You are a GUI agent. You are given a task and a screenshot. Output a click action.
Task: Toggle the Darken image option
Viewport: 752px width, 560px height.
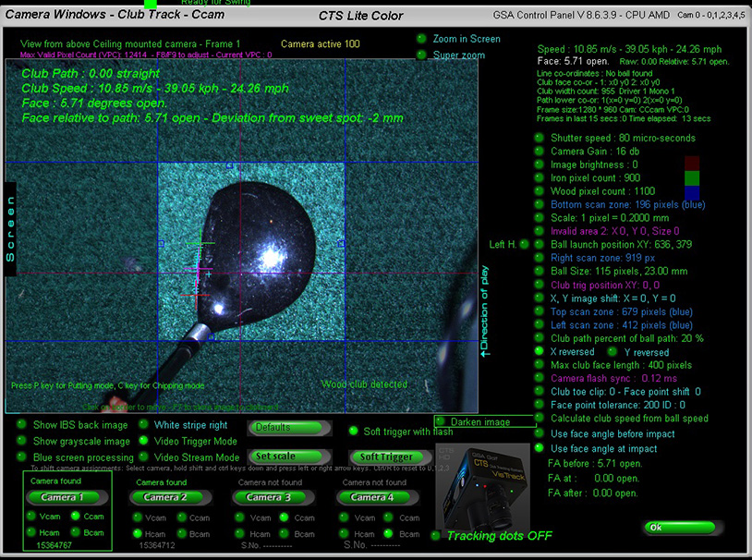click(441, 421)
